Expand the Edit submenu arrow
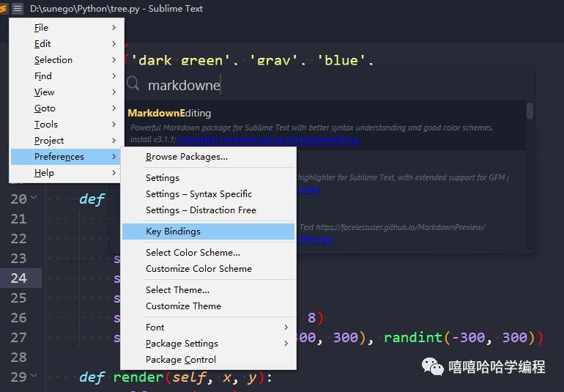Viewport: 564px width, 392px height. [x=114, y=44]
